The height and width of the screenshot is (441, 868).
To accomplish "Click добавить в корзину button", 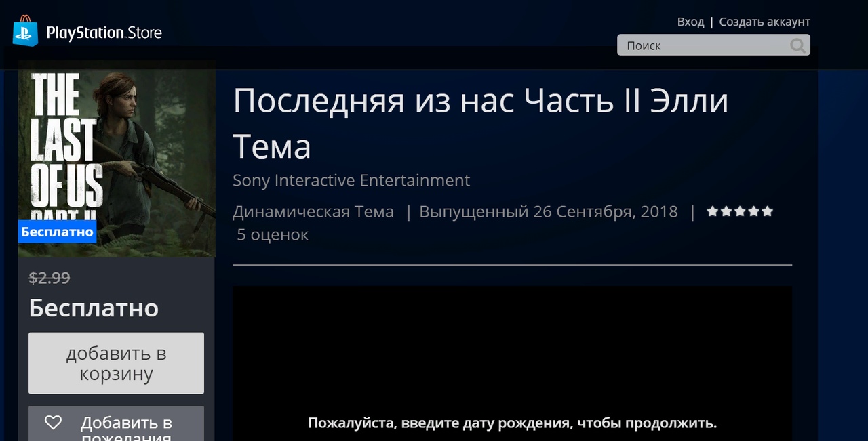I will click(116, 363).
